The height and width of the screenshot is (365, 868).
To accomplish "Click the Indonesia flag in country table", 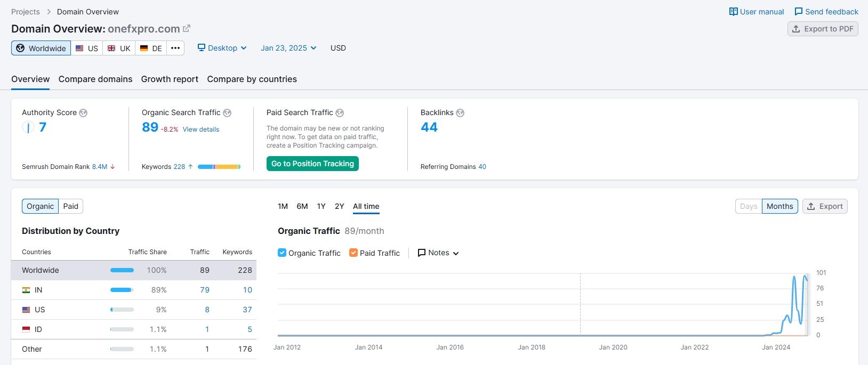I will pyautogui.click(x=26, y=329).
